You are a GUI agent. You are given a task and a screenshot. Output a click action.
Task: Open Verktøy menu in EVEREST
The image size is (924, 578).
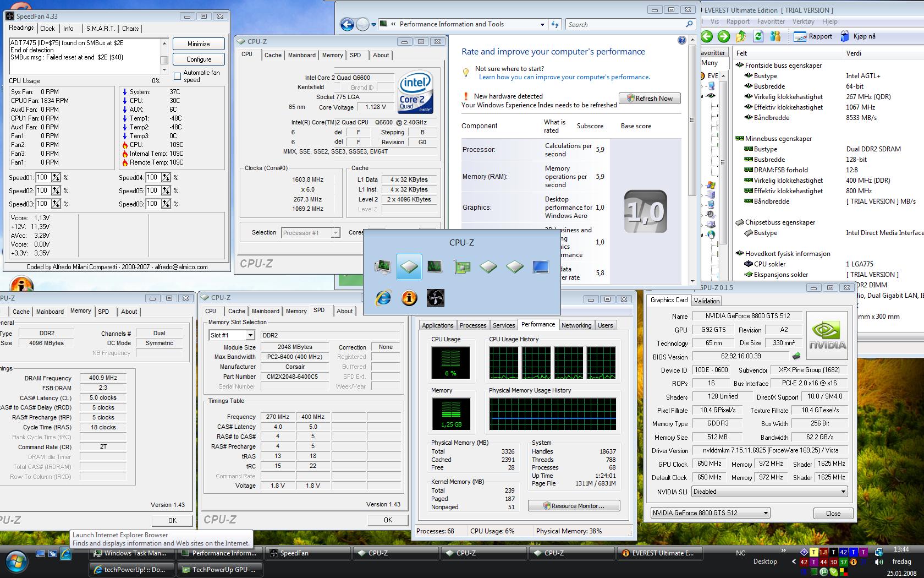point(803,21)
